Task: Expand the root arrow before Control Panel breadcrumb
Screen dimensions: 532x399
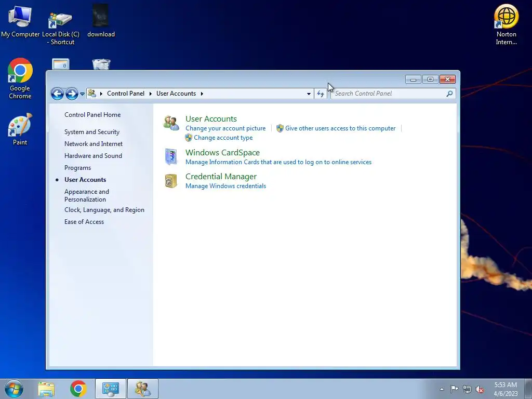Action: [x=101, y=94]
